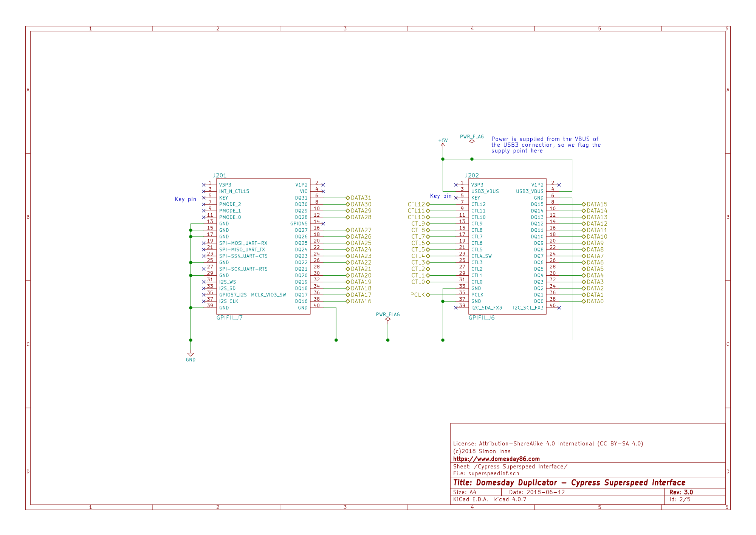Select the +5V power symbol

click(443, 143)
